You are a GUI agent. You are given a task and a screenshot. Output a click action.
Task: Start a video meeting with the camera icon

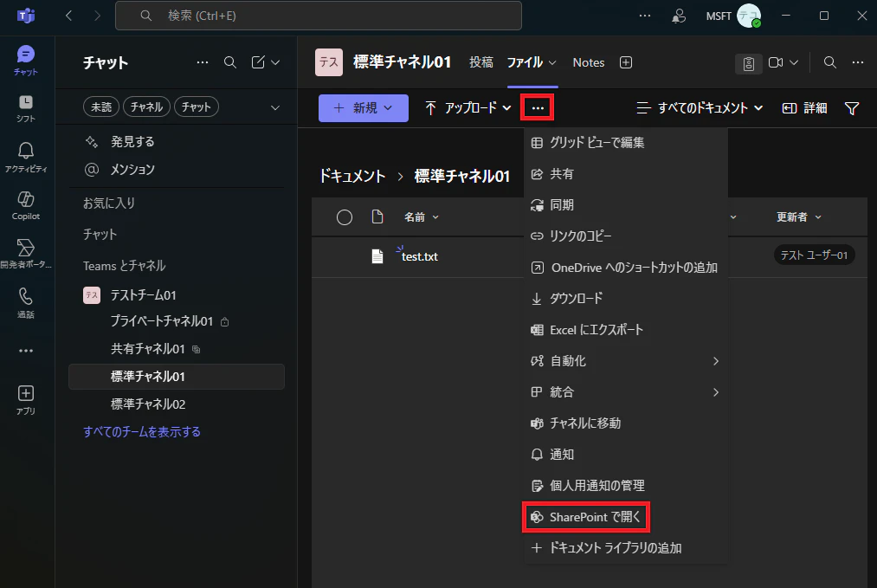point(776,62)
